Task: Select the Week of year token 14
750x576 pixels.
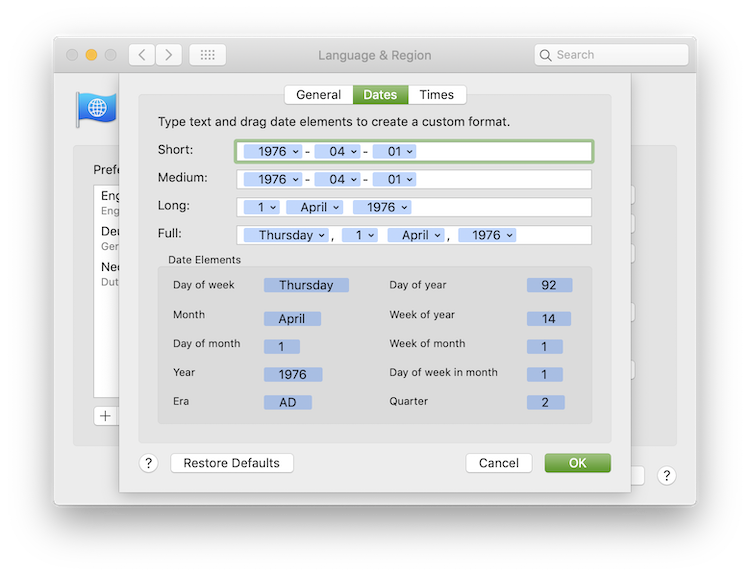Action: (549, 319)
